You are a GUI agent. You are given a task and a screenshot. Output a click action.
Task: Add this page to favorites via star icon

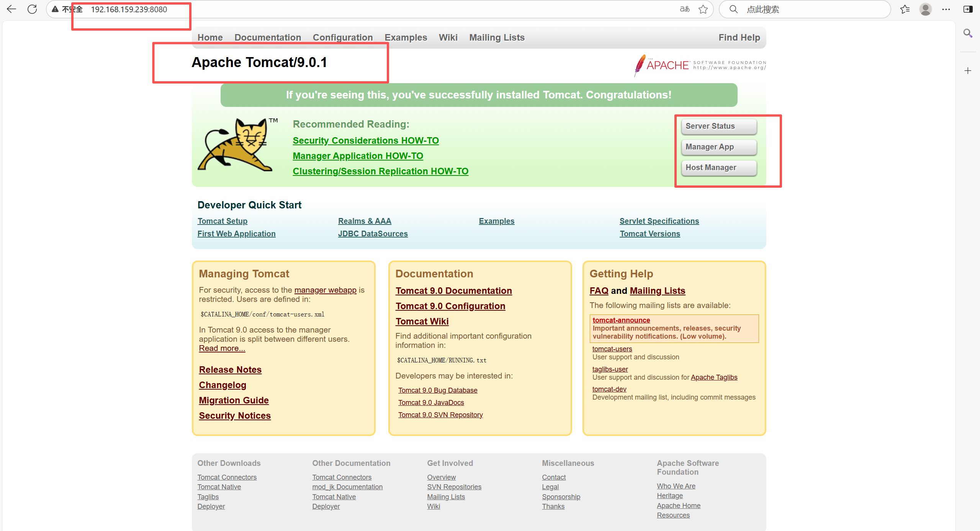click(x=703, y=9)
